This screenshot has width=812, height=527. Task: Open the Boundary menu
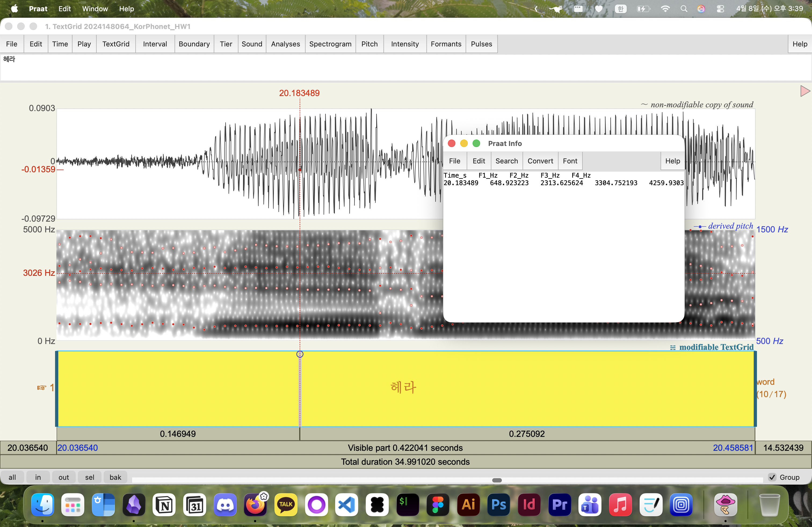click(x=194, y=44)
